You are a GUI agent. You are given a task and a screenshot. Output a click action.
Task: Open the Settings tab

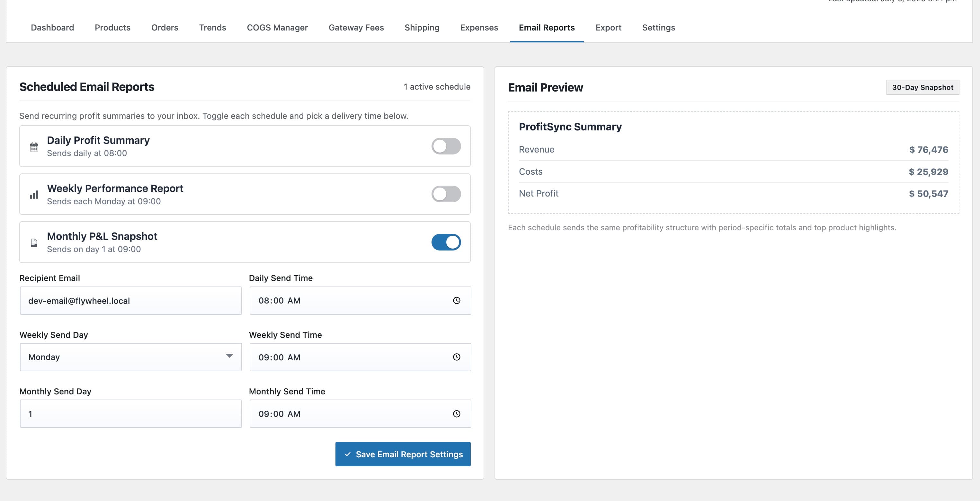(659, 27)
